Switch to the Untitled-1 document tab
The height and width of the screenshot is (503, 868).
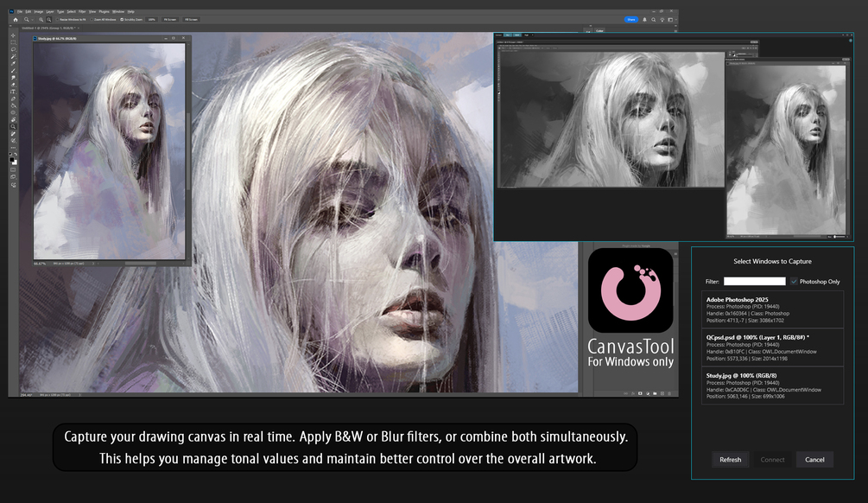(x=50, y=28)
